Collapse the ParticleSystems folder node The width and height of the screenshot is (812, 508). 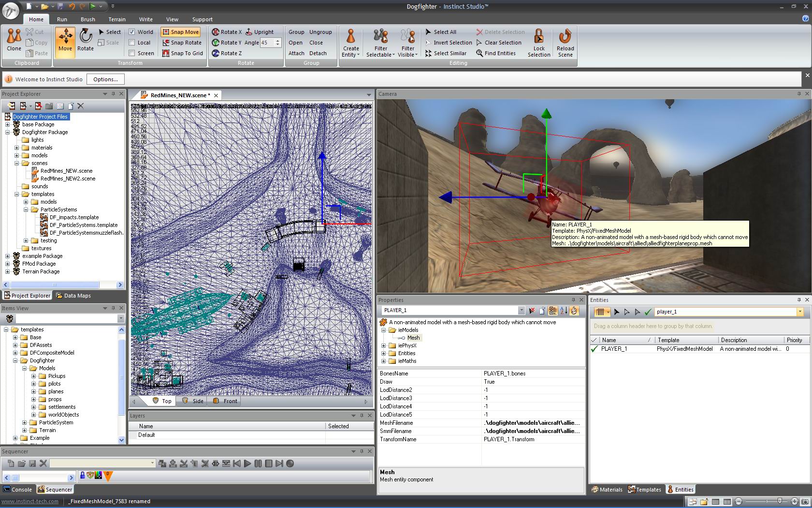click(26, 209)
